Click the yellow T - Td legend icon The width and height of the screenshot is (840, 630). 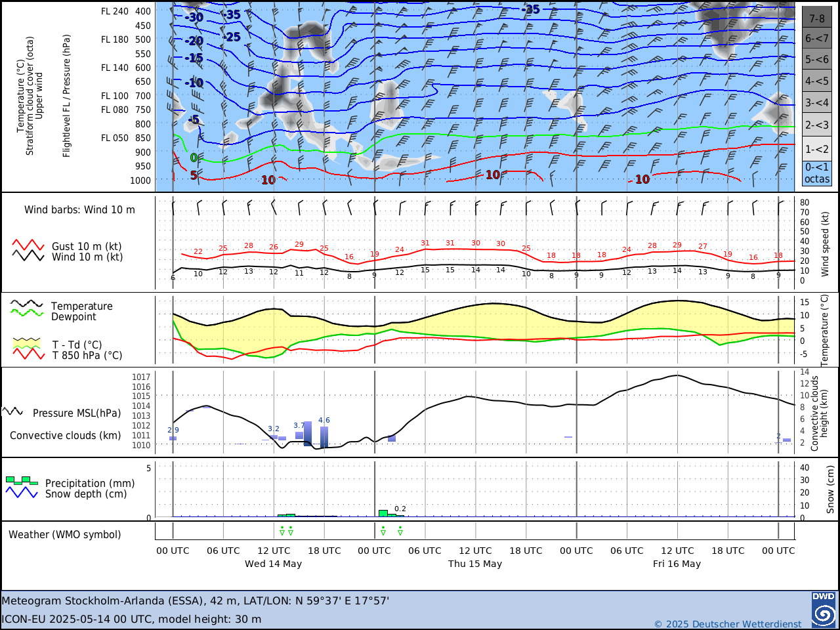pos(28,343)
